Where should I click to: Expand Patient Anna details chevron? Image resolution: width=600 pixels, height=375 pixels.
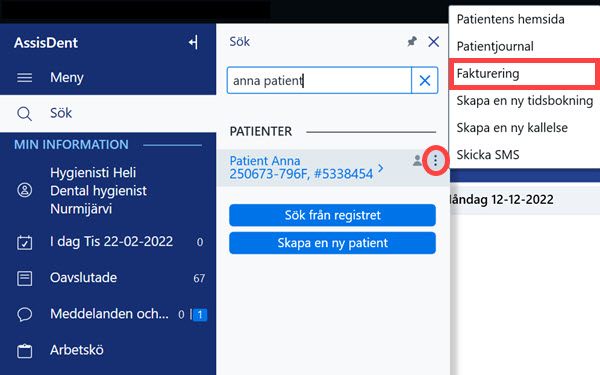pos(380,168)
